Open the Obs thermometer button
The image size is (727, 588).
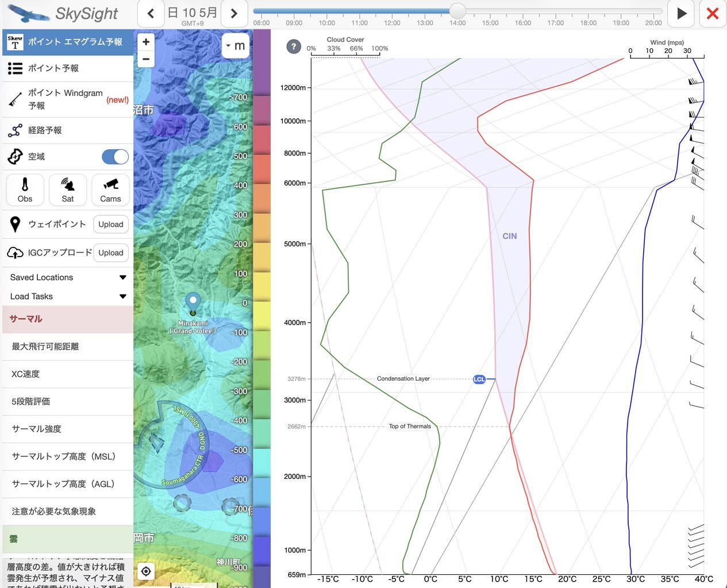coord(25,190)
